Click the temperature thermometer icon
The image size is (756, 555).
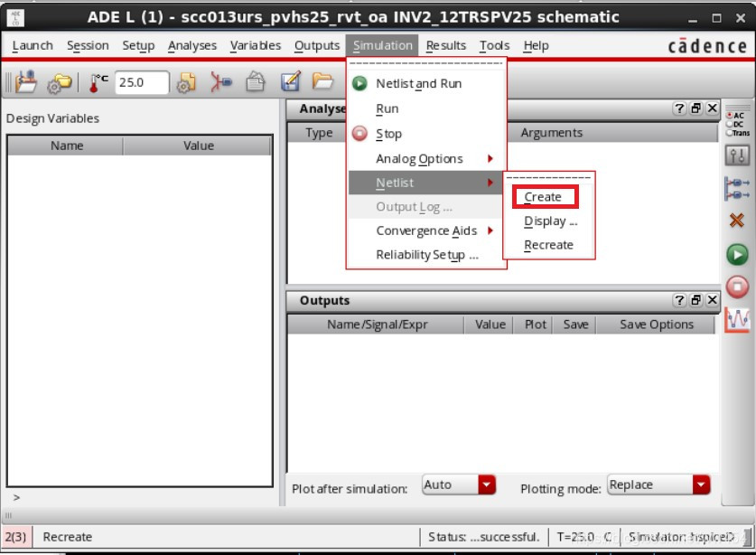pos(95,81)
